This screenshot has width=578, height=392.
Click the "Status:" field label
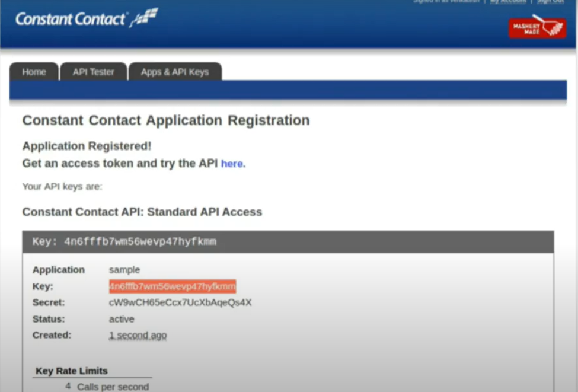tap(49, 319)
